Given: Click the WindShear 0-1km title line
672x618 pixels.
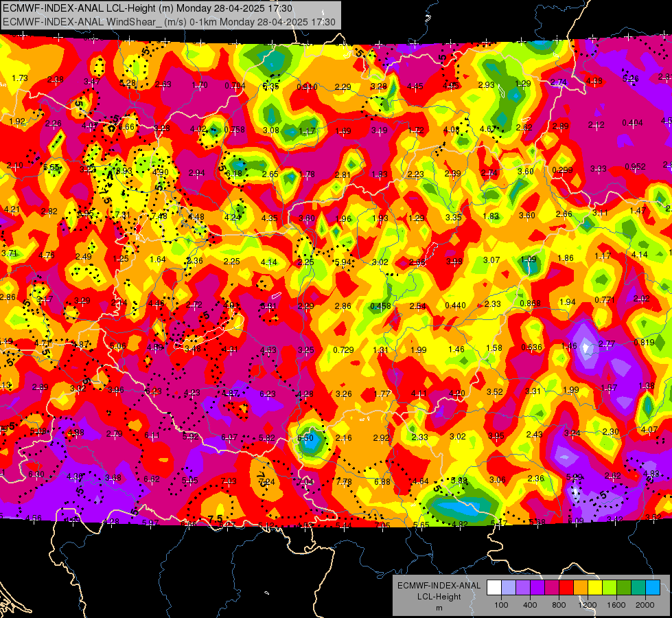Looking at the screenshot, I should pos(170,22).
